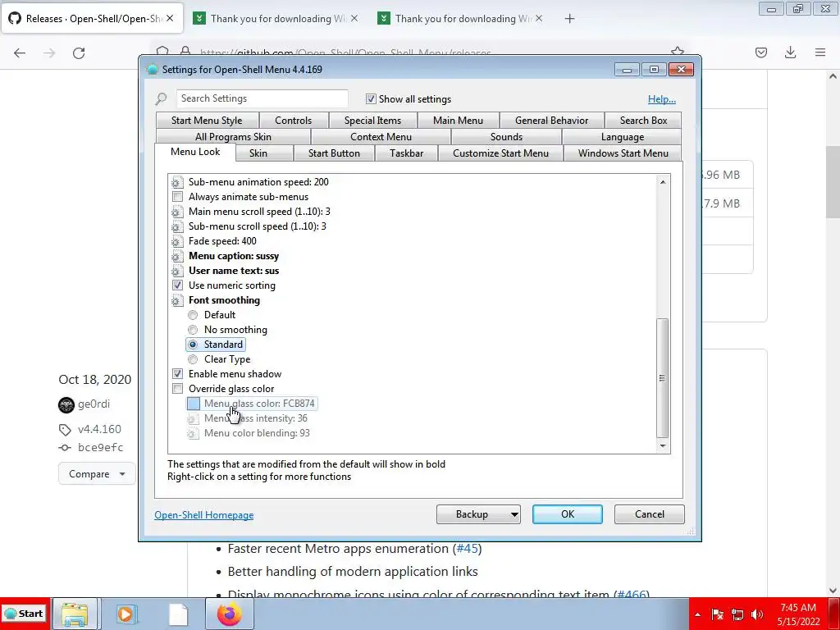Viewport: 840px width, 630px height.
Task: Close the first Thank you for downloading tab
Action: pos(354,19)
